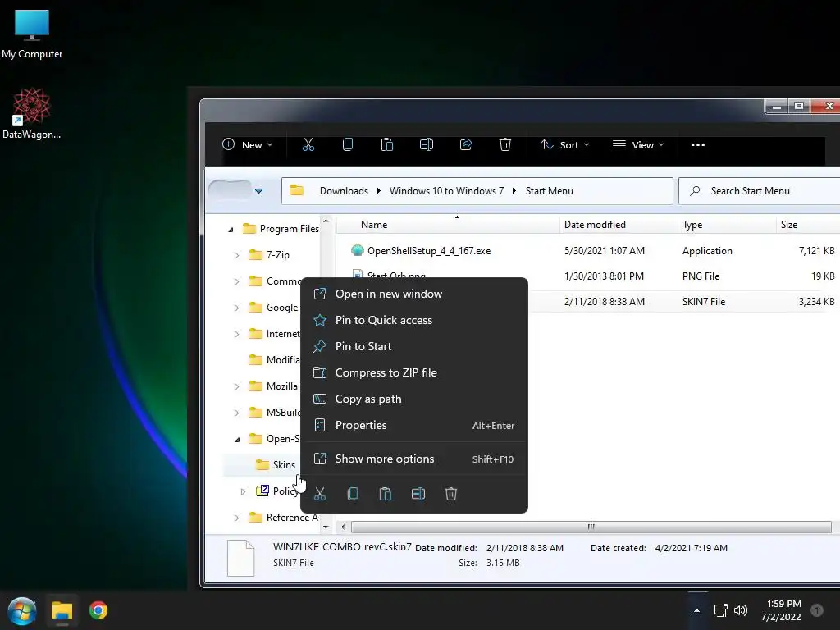The height and width of the screenshot is (630, 840).
Task: Click the Windows 7 Start orb
Action: (22, 610)
